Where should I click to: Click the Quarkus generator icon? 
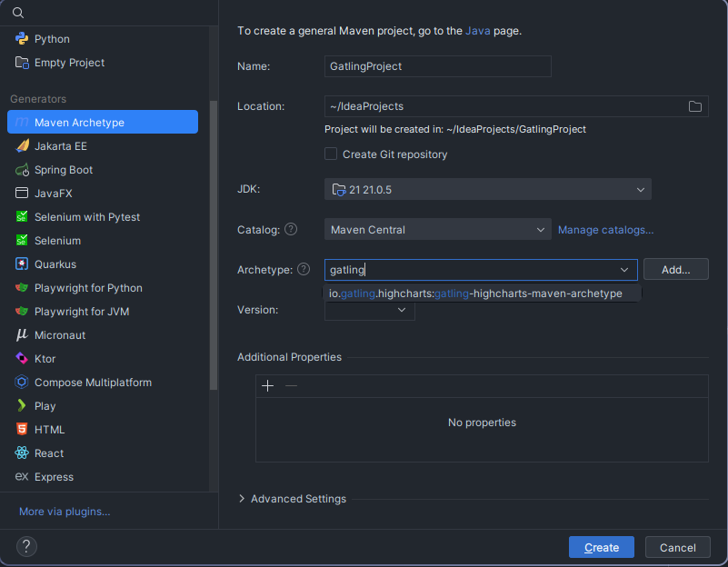click(22, 264)
